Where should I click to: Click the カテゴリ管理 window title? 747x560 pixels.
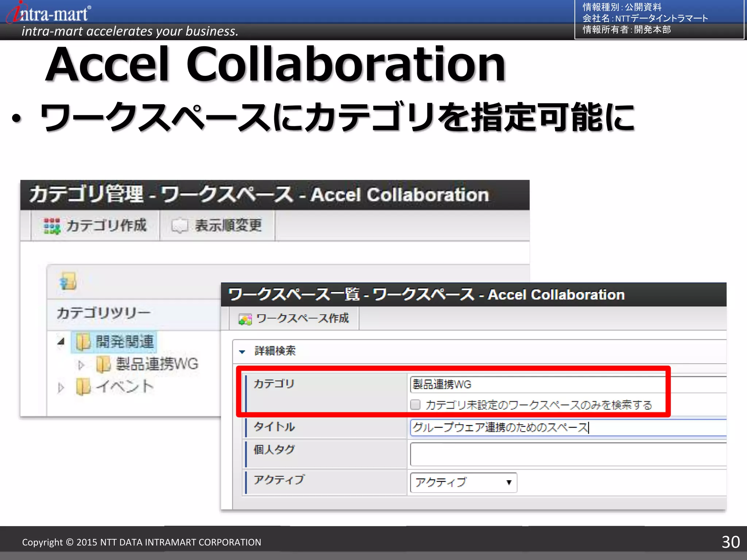(259, 194)
